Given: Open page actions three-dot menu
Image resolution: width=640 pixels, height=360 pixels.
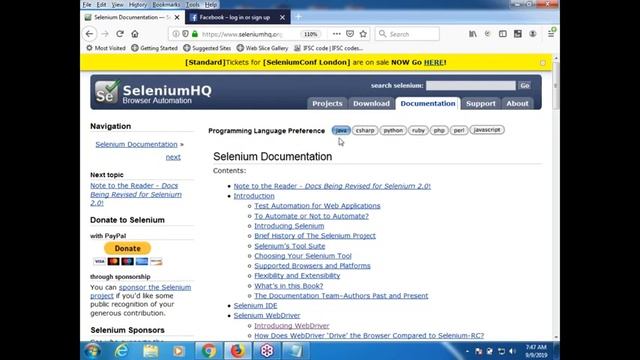Looking at the screenshot, I should (336, 34).
